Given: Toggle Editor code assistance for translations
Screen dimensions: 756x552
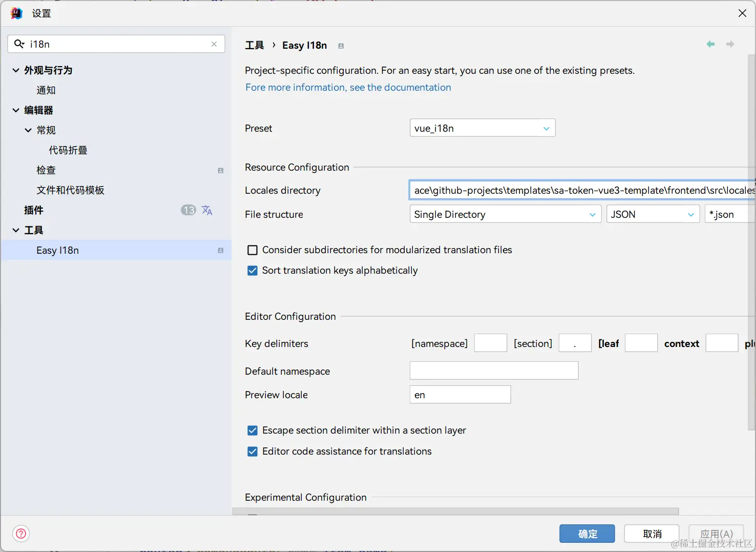Looking at the screenshot, I should [x=253, y=452].
